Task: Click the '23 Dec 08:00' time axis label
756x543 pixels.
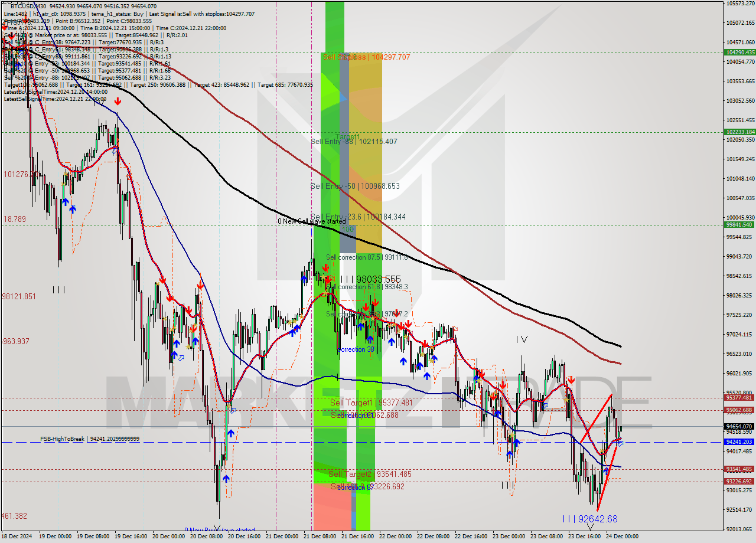Action: (546, 537)
